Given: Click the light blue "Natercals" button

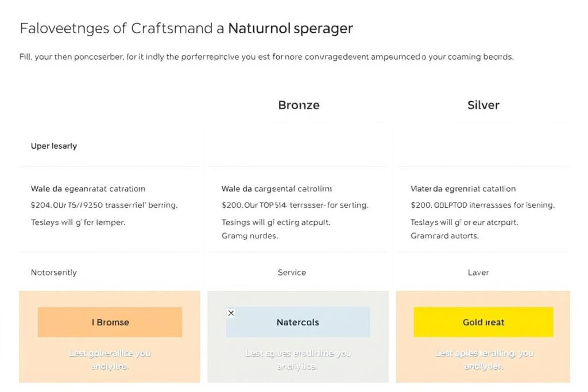Looking at the screenshot, I should coord(297,322).
